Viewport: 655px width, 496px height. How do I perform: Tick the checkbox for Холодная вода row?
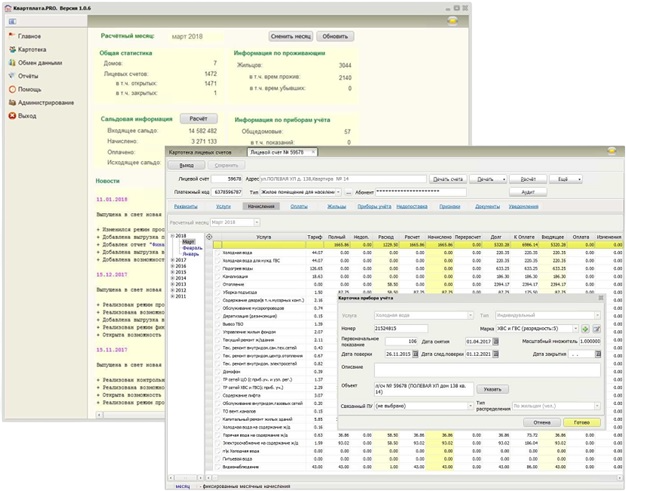218,253
